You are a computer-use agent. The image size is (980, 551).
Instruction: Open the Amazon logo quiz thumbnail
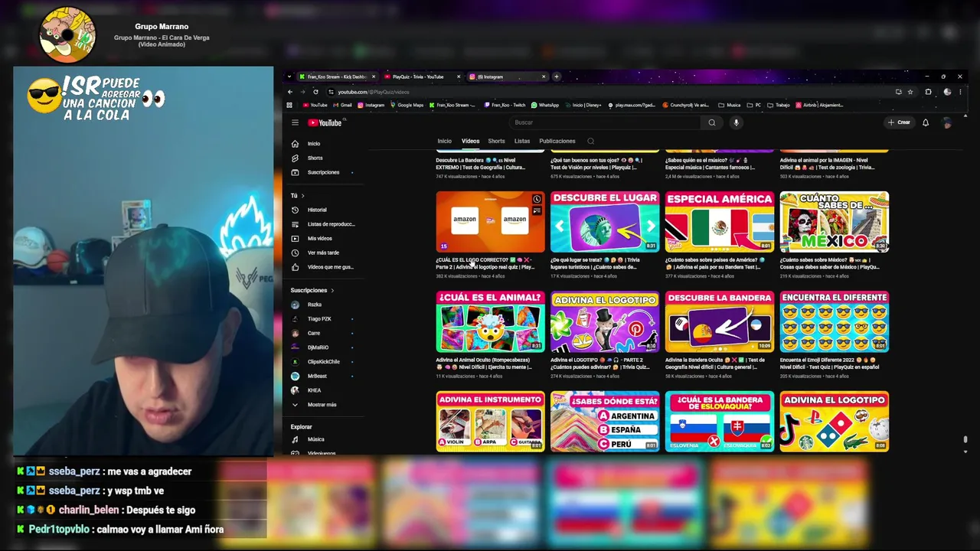pos(490,222)
